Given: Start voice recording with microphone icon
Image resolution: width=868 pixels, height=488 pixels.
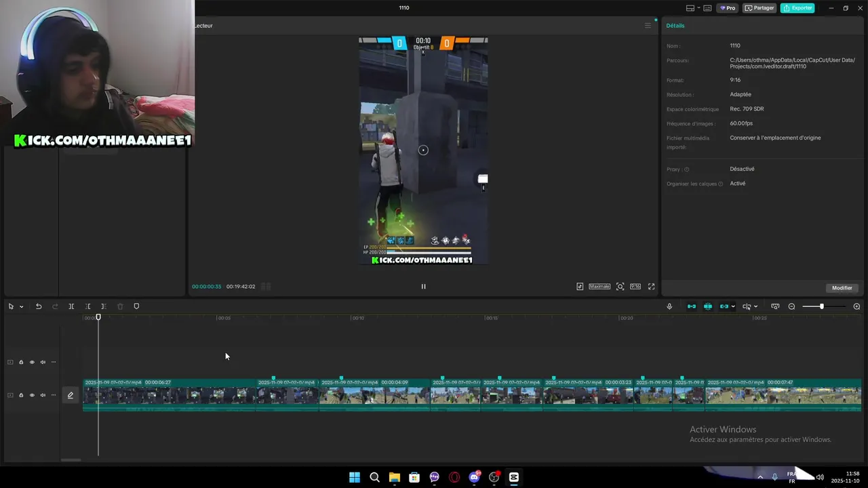Looking at the screenshot, I should coord(669,306).
